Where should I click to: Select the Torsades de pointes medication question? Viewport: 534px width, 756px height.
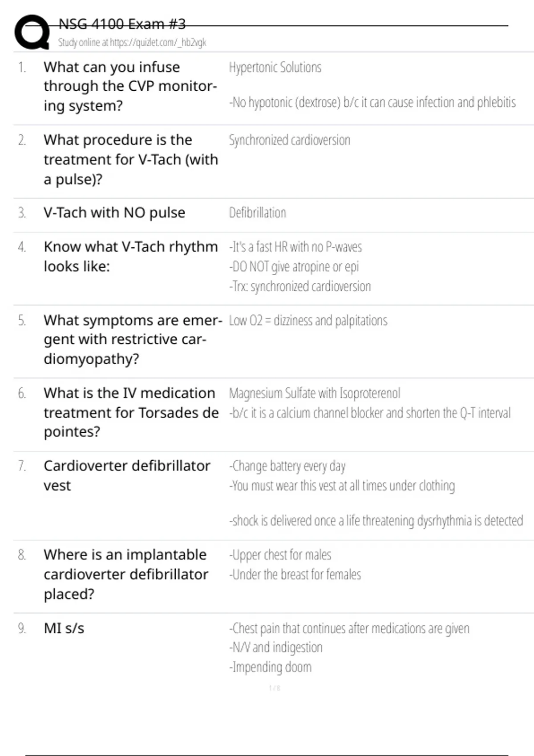coord(131,412)
